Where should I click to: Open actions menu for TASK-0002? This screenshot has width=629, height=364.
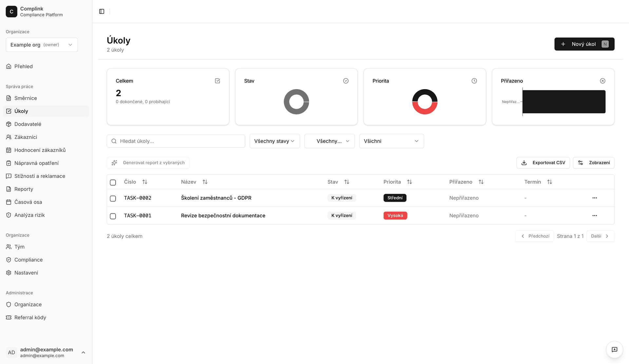coord(595,198)
